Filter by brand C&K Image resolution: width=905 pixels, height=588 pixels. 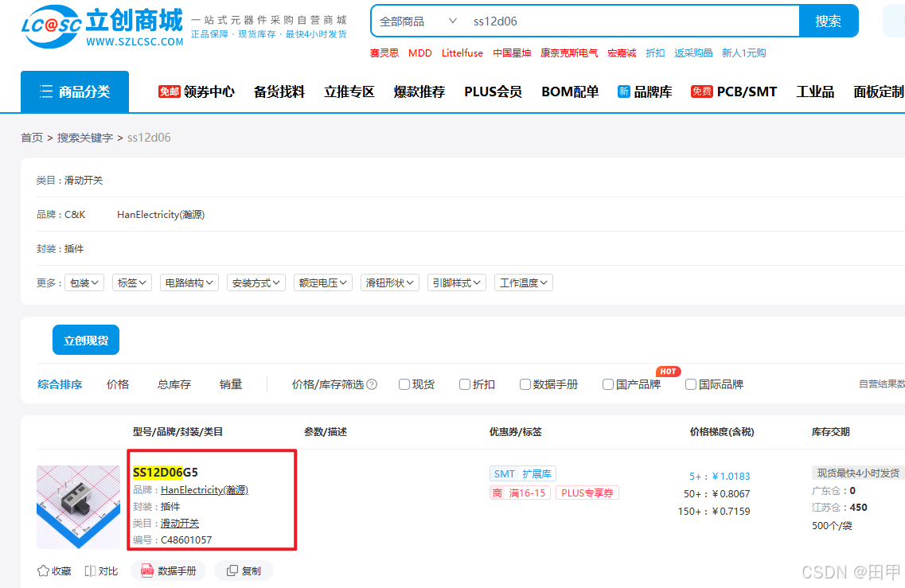coord(75,215)
